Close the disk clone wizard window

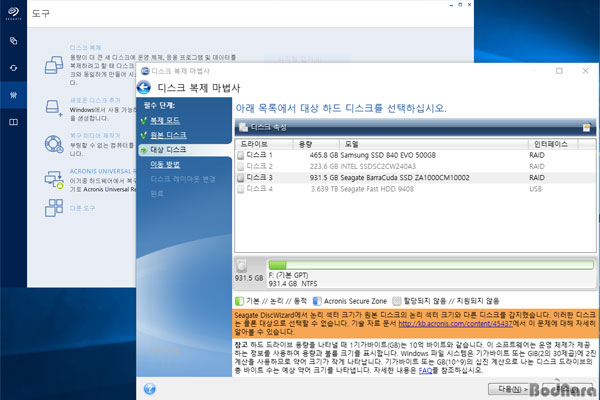(585, 71)
